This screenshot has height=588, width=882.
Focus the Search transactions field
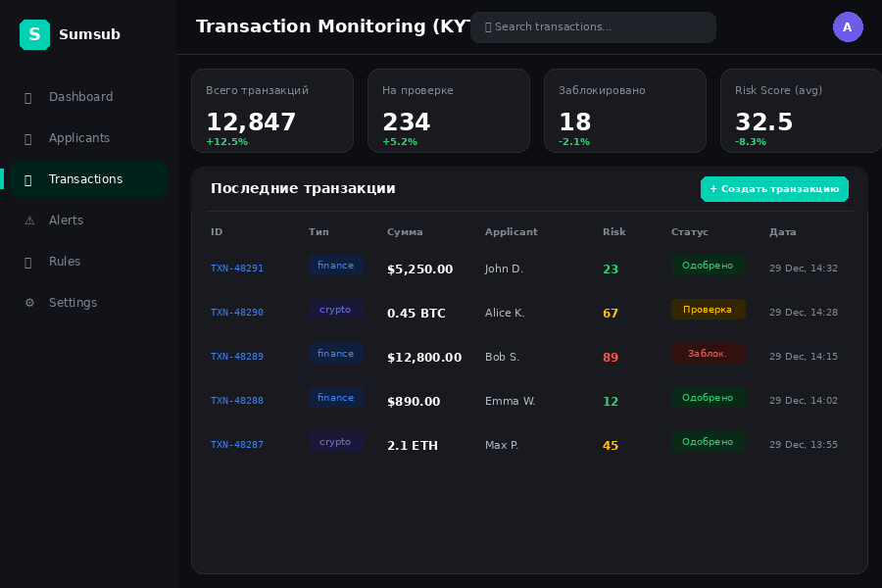(x=593, y=27)
